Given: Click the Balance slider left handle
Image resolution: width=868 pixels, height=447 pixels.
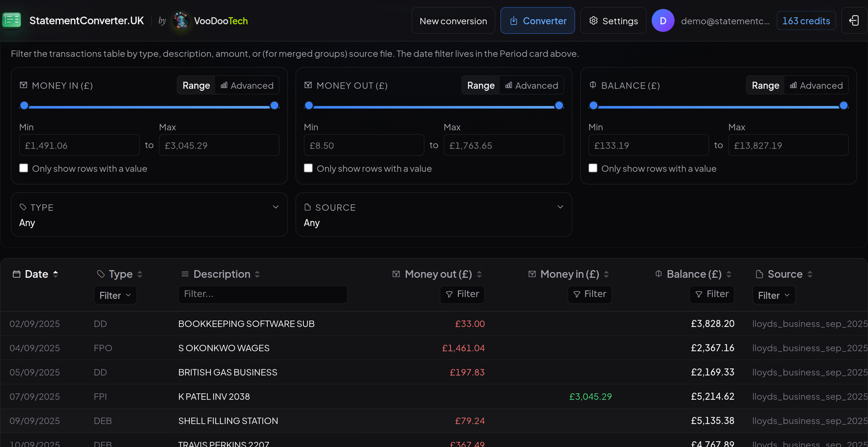Looking at the screenshot, I should coord(593,106).
